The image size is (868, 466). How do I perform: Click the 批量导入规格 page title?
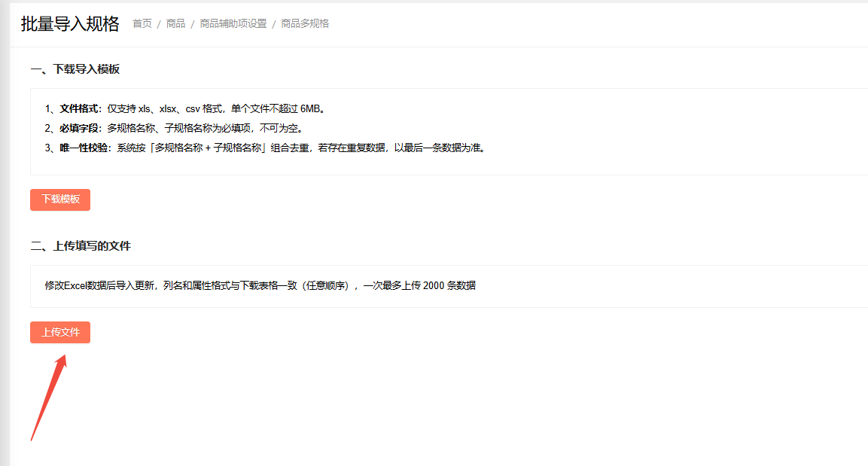tap(70, 24)
